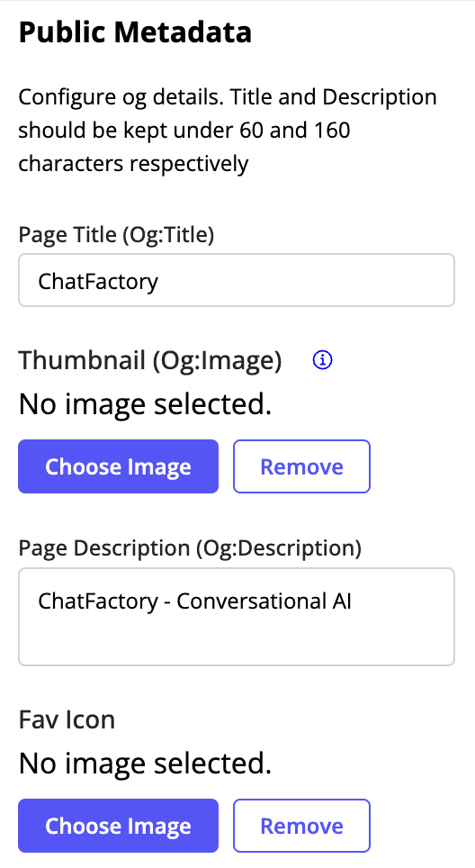Click the word ChatFactory in the title field
This screenshot has width=475, height=868.
coord(98,281)
